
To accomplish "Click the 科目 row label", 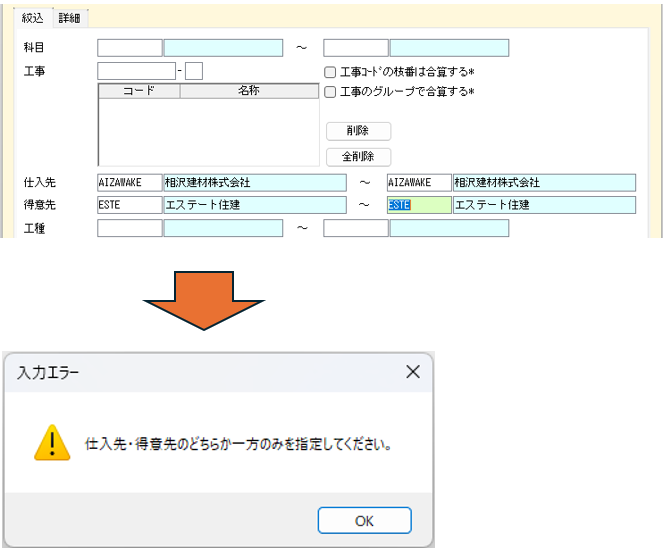I will pyautogui.click(x=34, y=48).
